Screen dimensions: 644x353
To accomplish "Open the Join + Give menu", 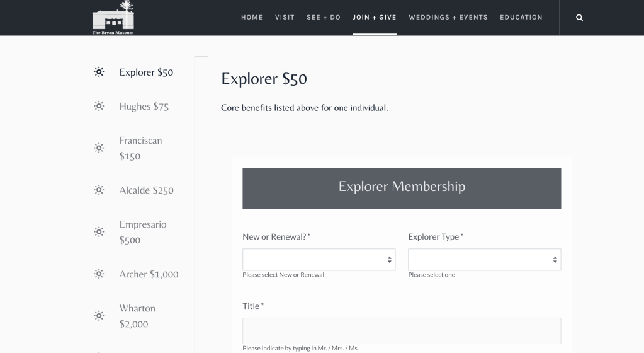I will [x=375, y=18].
